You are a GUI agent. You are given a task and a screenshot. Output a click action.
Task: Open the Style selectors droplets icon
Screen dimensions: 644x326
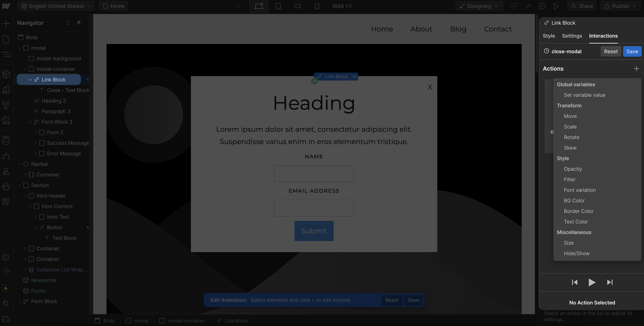click(x=6, y=105)
